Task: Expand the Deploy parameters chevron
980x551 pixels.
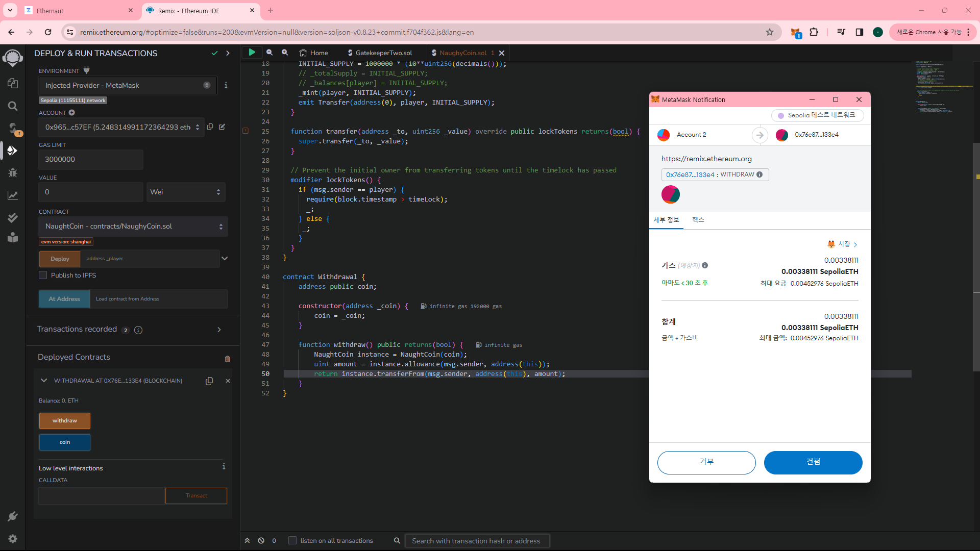Action: tap(225, 258)
